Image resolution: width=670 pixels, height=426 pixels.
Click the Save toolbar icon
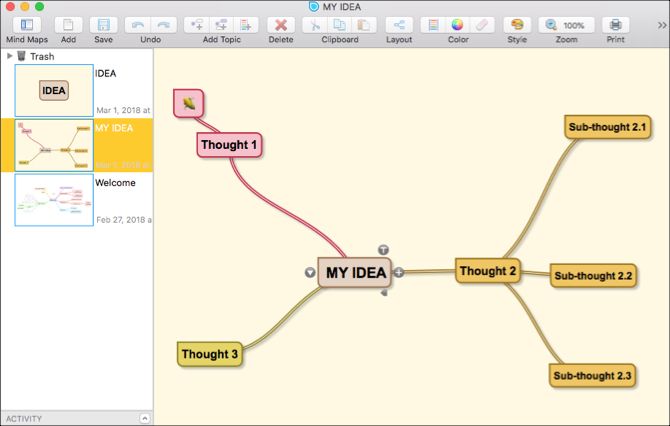(103, 25)
